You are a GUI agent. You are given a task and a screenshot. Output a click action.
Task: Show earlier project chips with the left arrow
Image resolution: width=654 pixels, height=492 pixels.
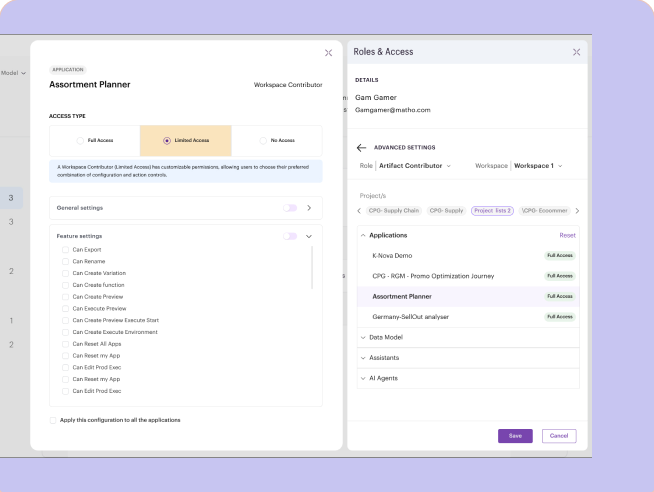[x=359, y=211]
